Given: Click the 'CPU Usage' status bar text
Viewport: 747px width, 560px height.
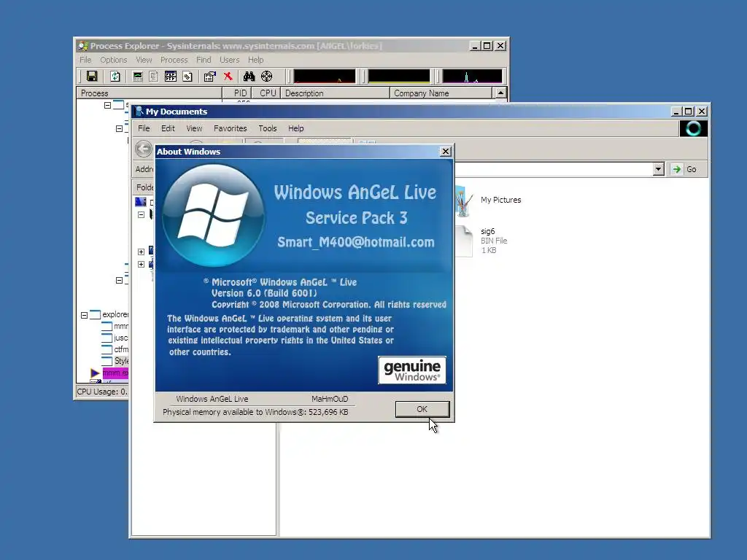Looking at the screenshot, I should [102, 392].
